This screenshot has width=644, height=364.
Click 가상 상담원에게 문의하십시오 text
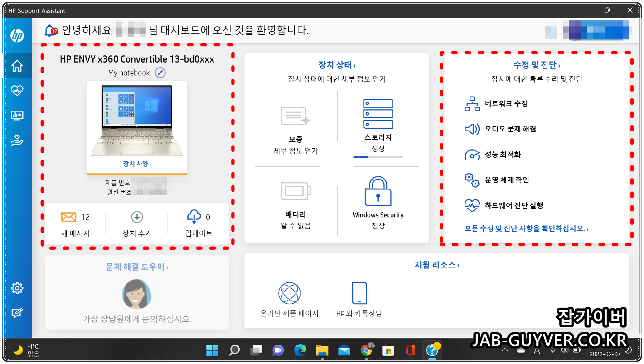click(x=137, y=319)
